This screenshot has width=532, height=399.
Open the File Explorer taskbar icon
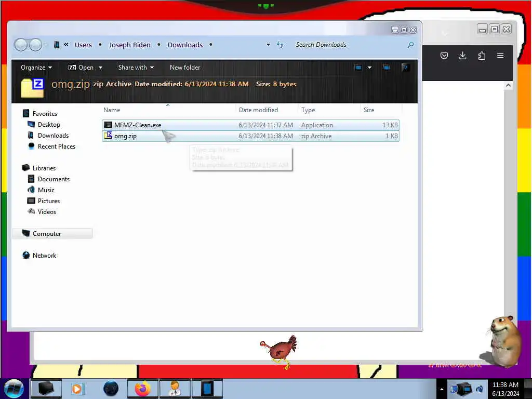46,389
